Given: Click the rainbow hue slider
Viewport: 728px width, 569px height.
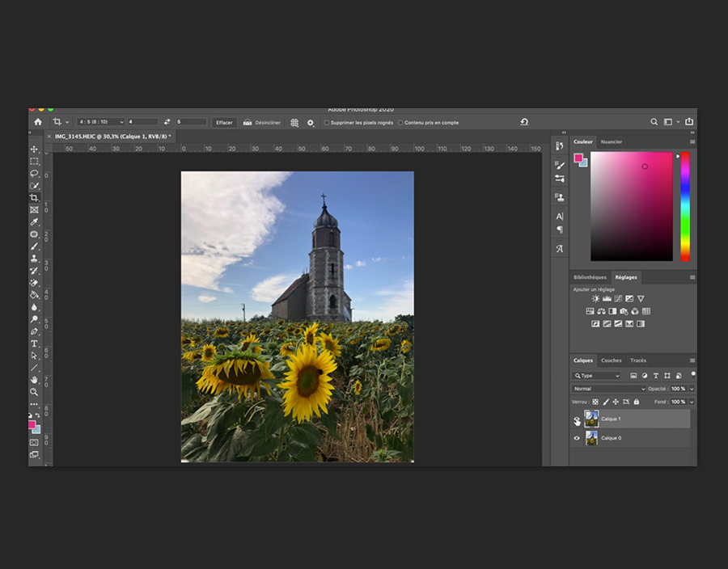Looking at the screenshot, I should click(x=685, y=206).
